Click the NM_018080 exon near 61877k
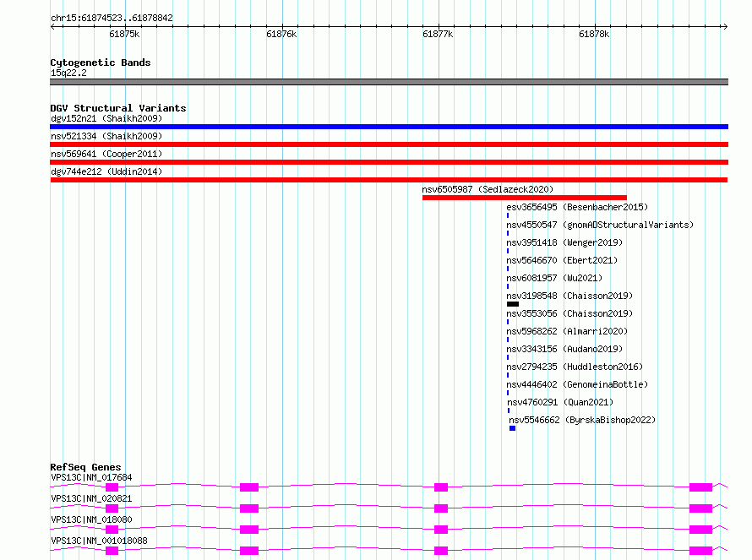752x560 pixels. (441, 530)
